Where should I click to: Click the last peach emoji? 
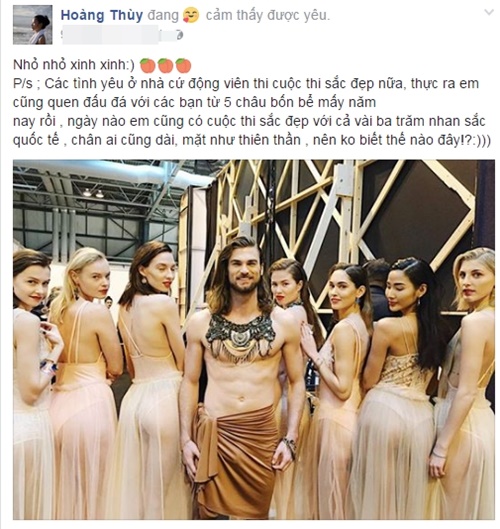point(184,65)
